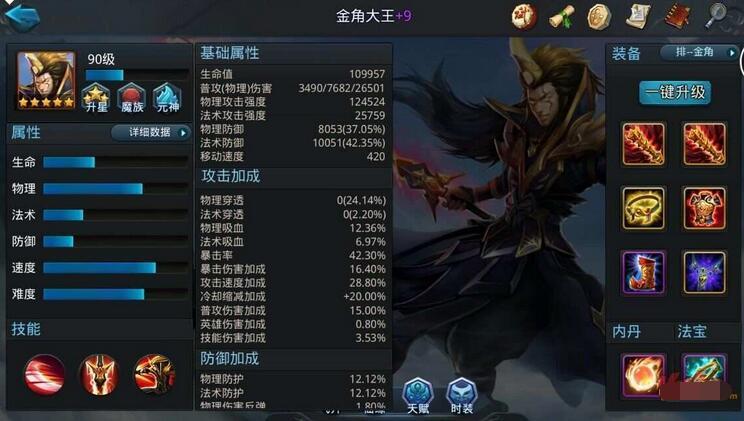The height and width of the screenshot is (421, 744).
Task: Open the magnifying glass search icon
Action: (716, 16)
